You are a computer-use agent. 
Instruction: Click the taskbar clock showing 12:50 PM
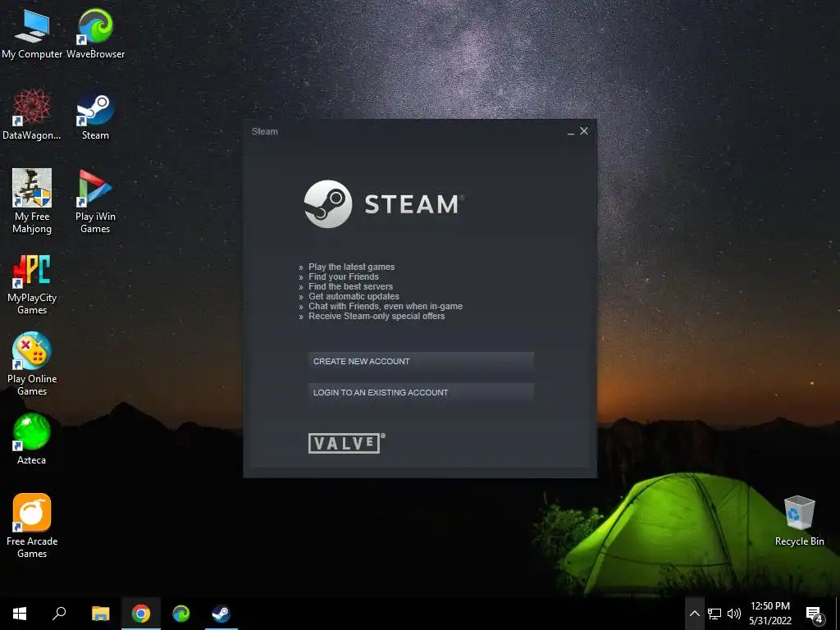(769, 614)
